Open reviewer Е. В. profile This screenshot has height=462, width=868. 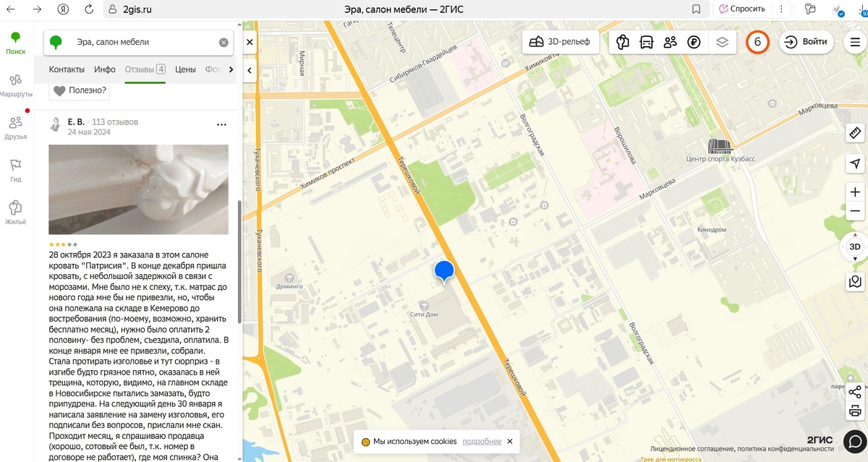75,121
